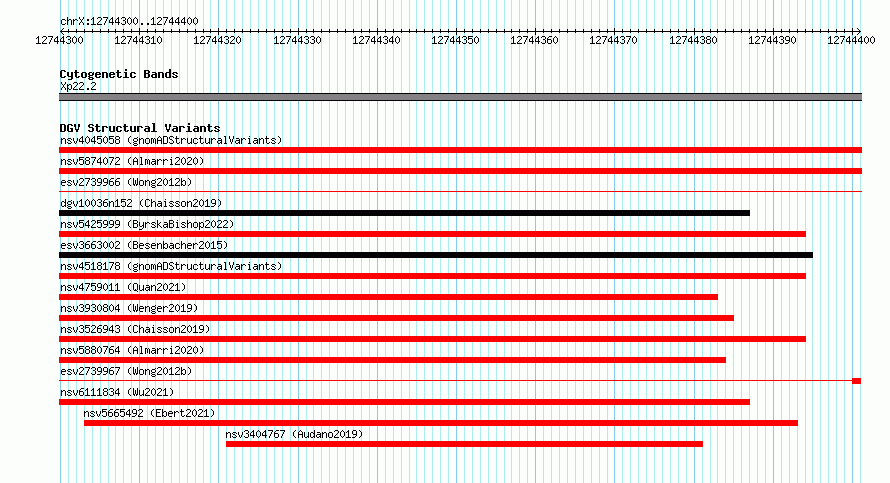This screenshot has width=890, height=483.
Task: Click ruler position 12744340
Action: [376, 40]
